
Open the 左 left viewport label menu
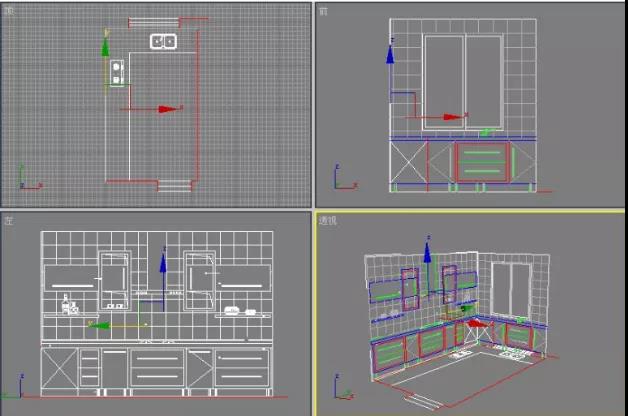[x=8, y=219]
